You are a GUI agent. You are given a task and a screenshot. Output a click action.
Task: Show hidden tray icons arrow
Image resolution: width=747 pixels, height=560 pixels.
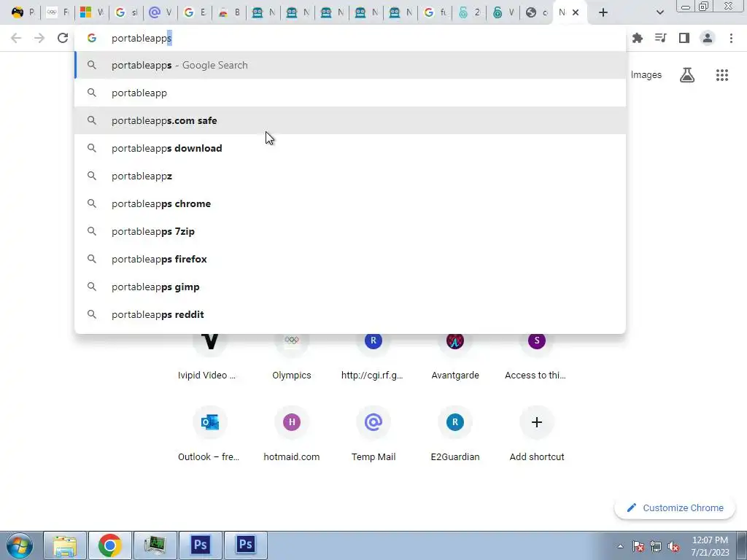(620, 546)
